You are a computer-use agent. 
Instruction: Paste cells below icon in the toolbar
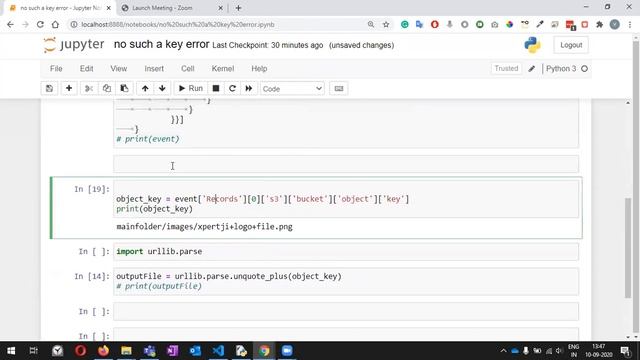(x=124, y=89)
